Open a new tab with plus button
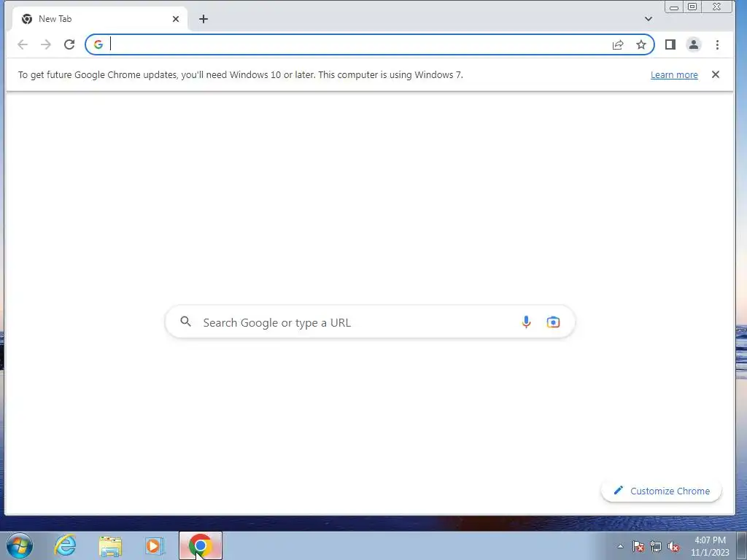This screenshot has height=560, width=747. point(204,19)
